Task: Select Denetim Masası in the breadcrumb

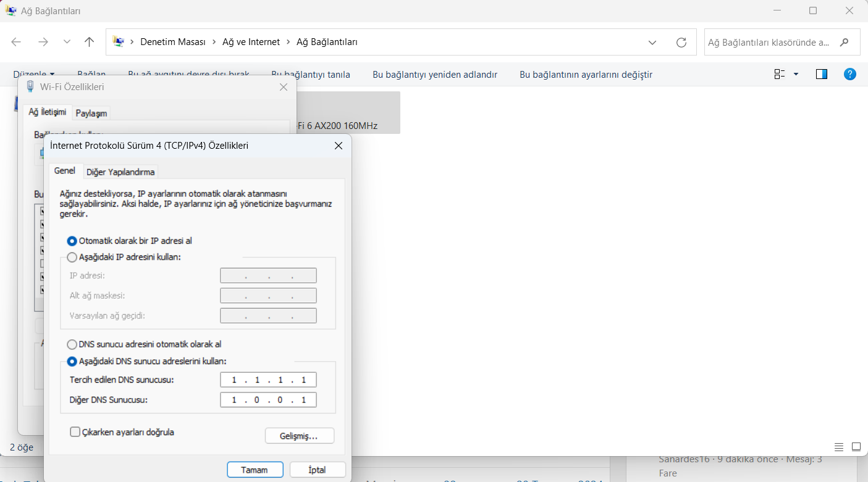Action: click(173, 42)
